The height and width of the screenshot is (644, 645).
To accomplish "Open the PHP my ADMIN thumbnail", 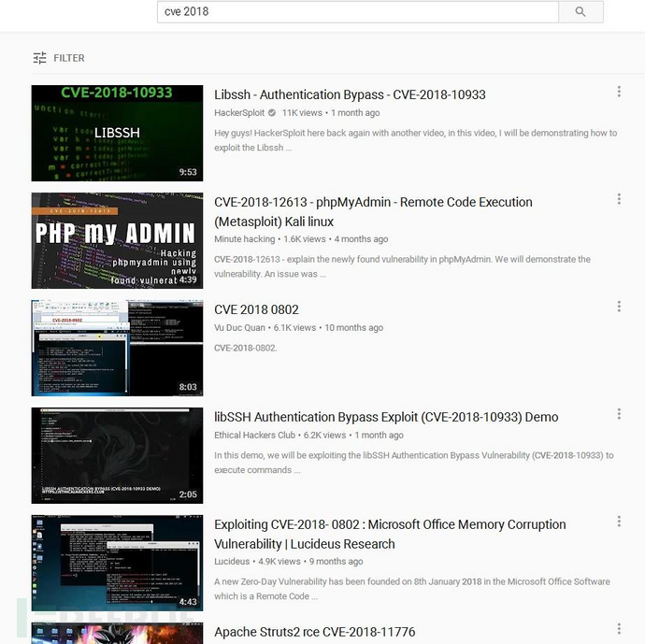I will coord(117,240).
